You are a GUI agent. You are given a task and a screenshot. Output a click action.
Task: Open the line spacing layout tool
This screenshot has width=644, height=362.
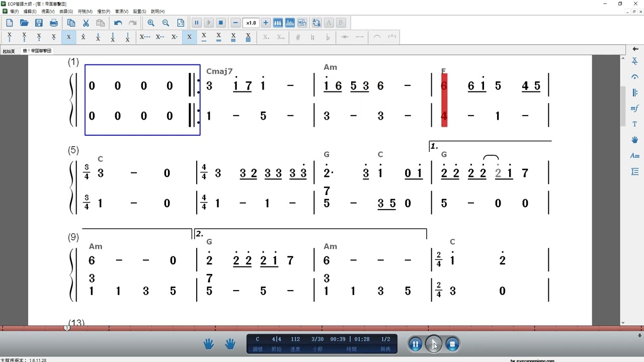click(635, 172)
